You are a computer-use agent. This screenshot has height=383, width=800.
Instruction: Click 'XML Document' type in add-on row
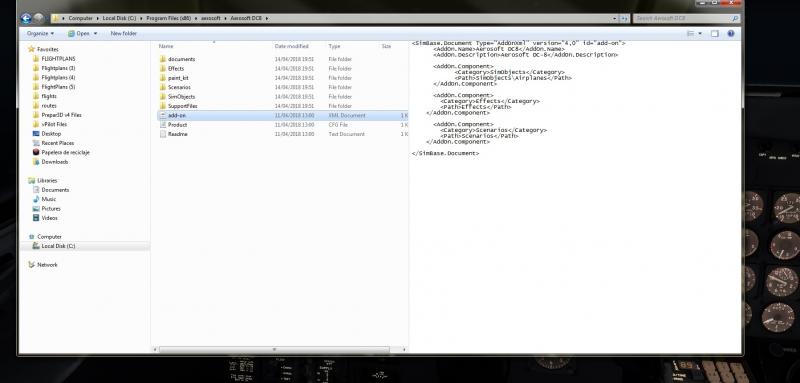pos(347,115)
